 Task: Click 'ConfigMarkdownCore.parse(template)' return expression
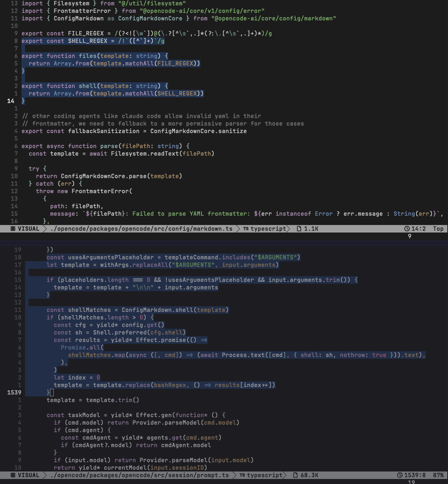click(122, 176)
